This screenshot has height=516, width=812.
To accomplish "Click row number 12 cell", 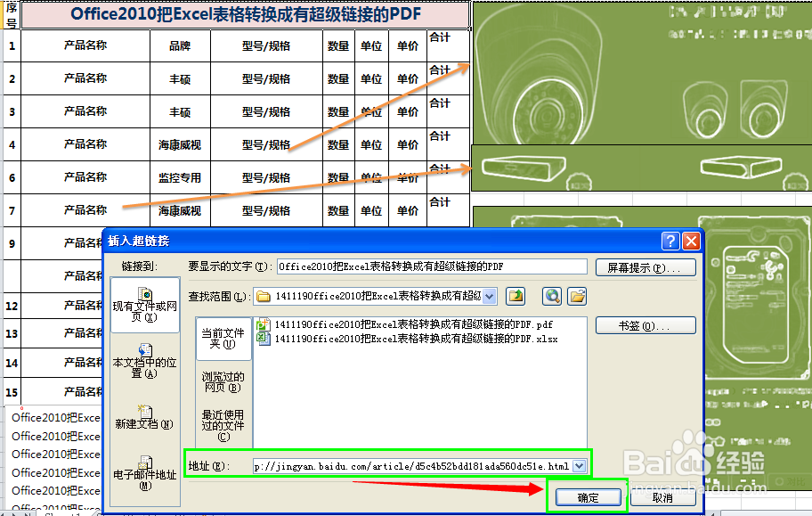I will (12, 306).
